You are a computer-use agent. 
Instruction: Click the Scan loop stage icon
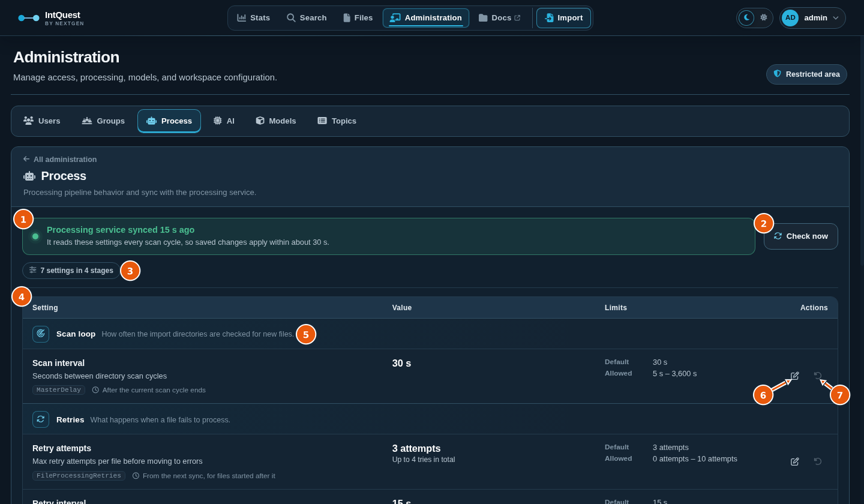coord(41,334)
